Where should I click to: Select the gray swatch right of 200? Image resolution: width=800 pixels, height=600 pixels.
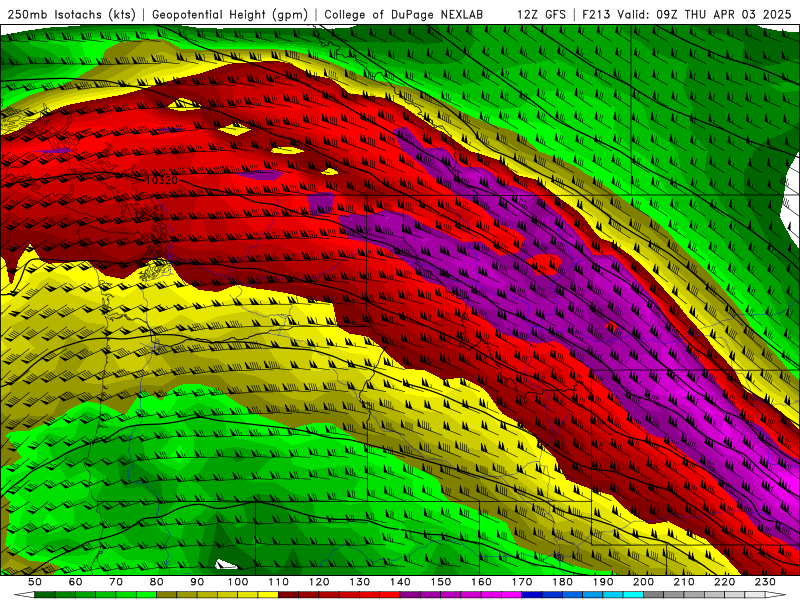point(654,594)
